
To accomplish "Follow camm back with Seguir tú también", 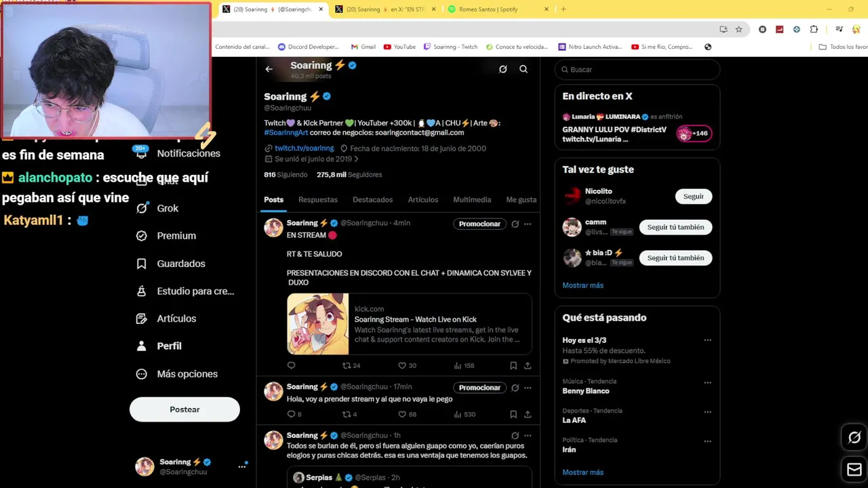I will click(675, 227).
